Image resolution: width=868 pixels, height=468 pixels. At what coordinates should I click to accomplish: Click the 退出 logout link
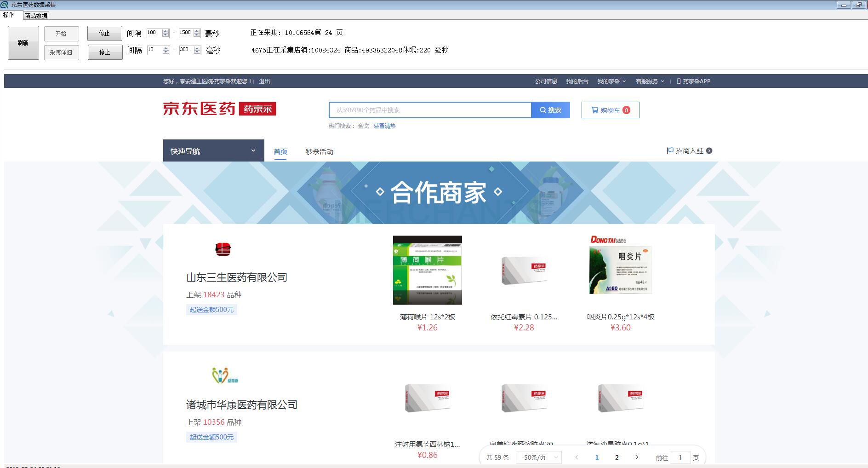(264, 81)
